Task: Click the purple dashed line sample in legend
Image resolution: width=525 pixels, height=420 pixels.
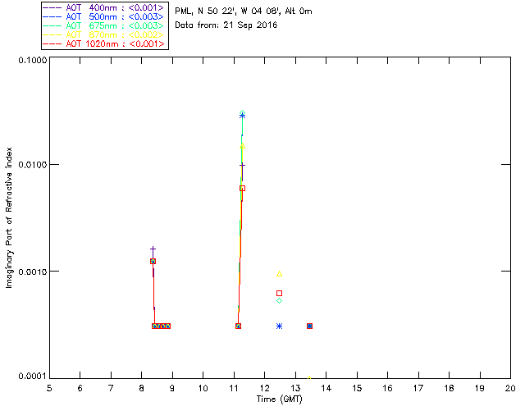Action: (52, 7)
